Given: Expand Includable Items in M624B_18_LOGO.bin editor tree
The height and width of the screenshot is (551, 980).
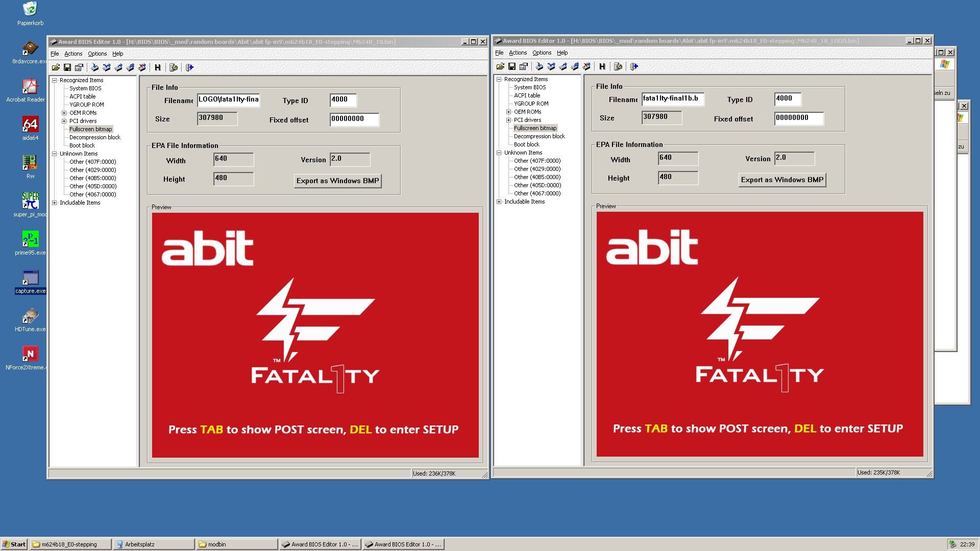Looking at the screenshot, I should click(x=499, y=202).
